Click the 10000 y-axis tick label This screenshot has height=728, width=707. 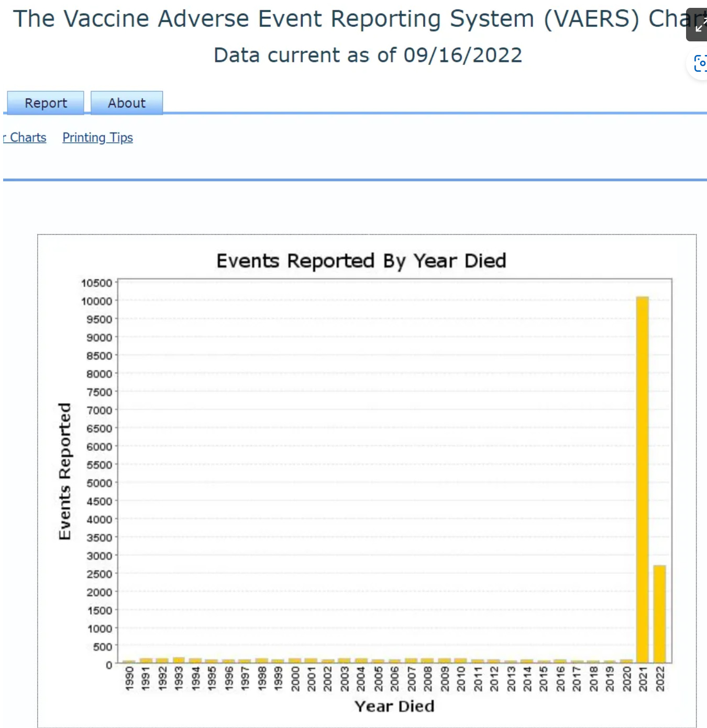click(x=97, y=301)
